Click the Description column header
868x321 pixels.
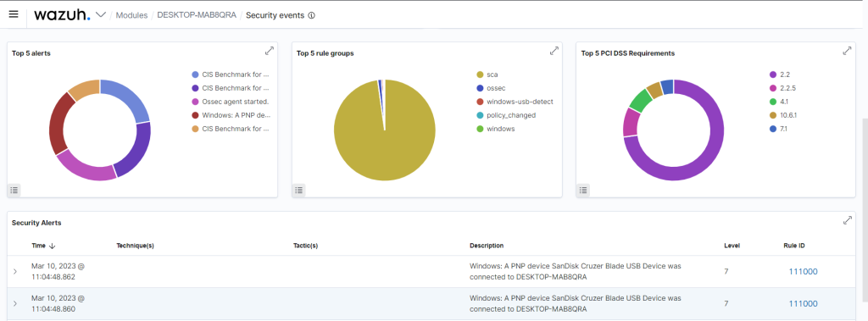487,245
